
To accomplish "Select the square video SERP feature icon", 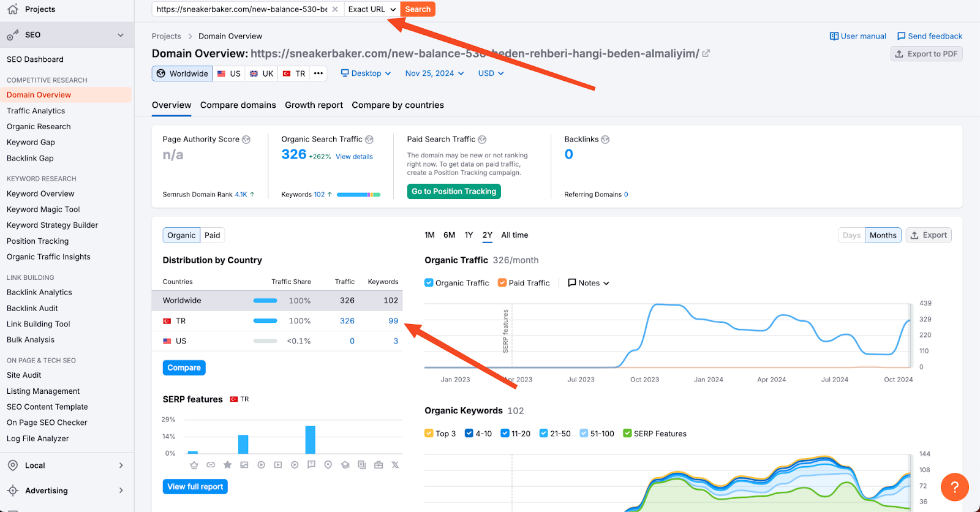I will [278, 465].
